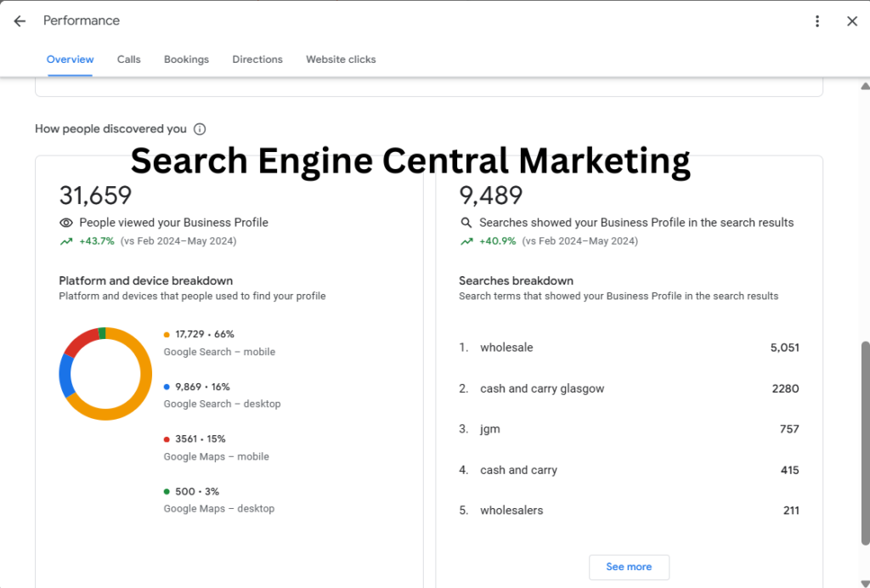Click the green legend dot for 500
The width and height of the screenshot is (870, 588).
point(167,491)
